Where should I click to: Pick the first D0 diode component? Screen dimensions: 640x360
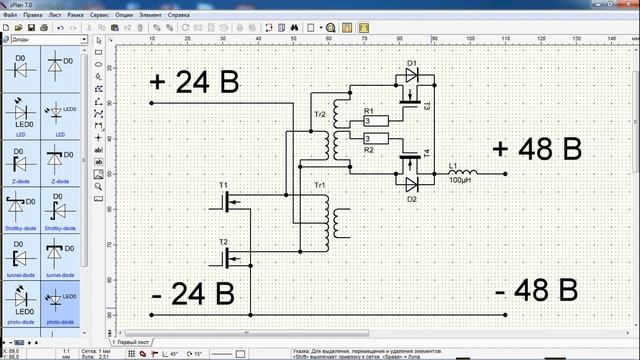tap(21, 68)
